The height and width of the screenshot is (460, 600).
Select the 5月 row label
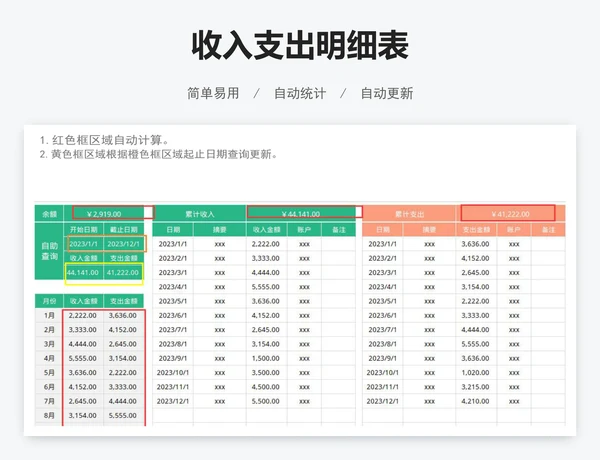(49, 372)
